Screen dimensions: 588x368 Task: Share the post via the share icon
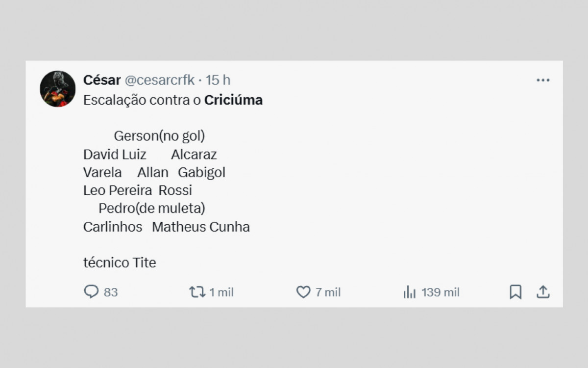(543, 292)
